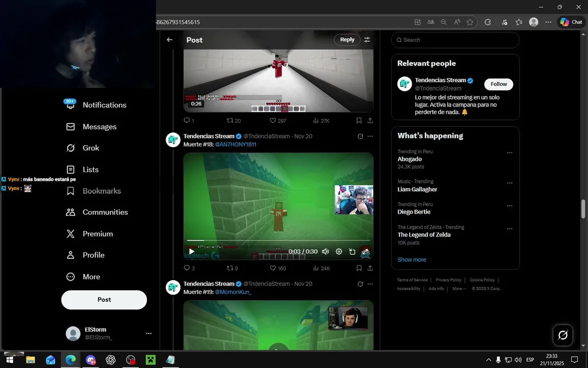Share the Muerte #18 post
This screenshot has width=588, height=368.
click(x=370, y=268)
